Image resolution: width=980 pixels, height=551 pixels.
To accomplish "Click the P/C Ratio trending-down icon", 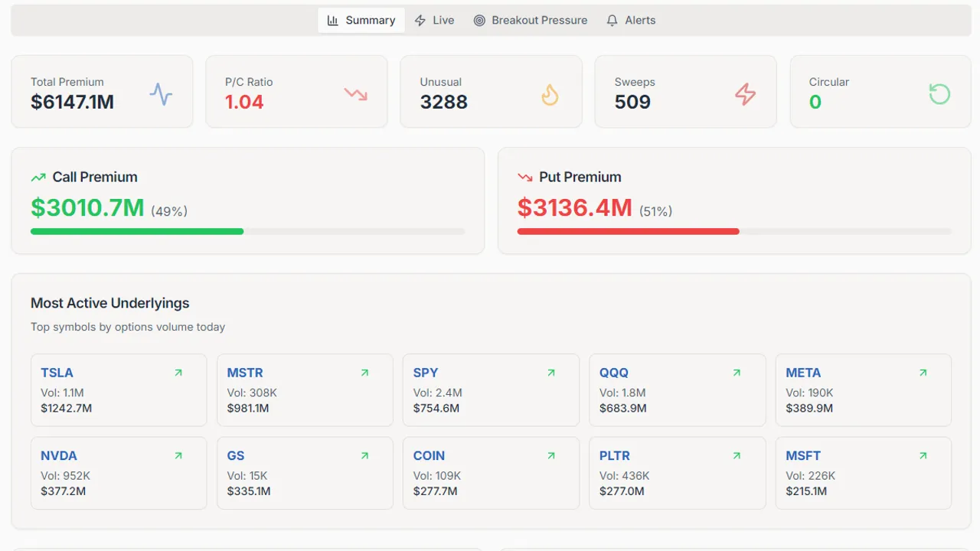I will tap(355, 94).
